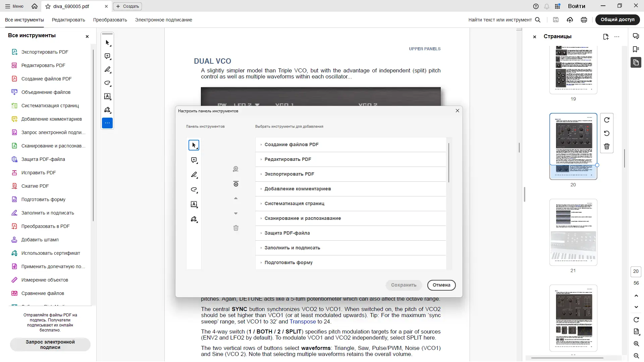Click the Transpose link in document text
The width and height of the screenshot is (644, 362).
303,321
